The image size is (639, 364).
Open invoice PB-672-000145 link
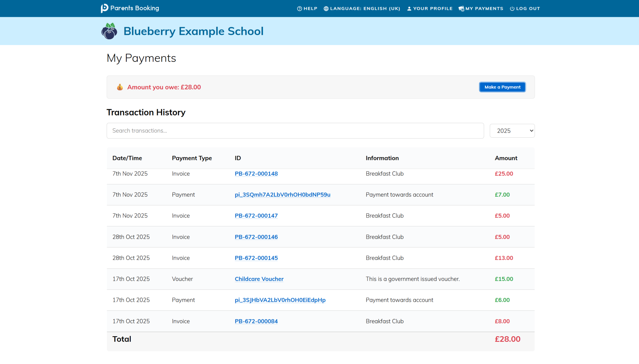256,258
